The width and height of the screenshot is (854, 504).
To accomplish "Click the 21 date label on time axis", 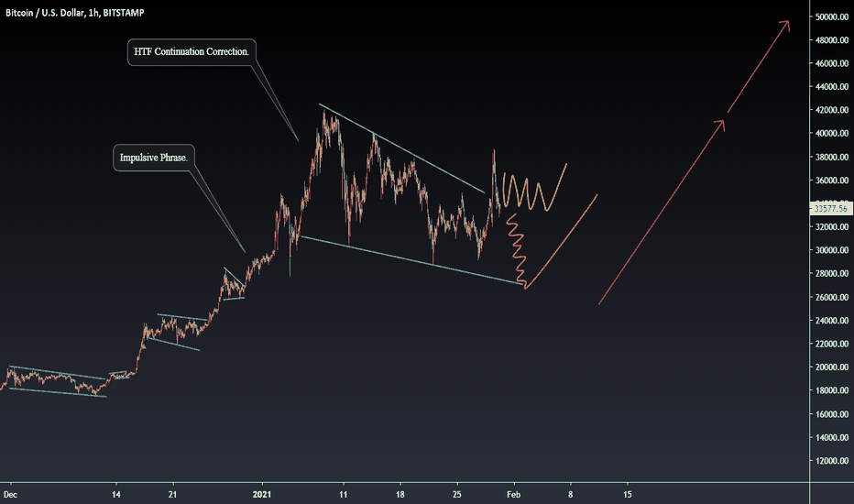I will 172,495.
